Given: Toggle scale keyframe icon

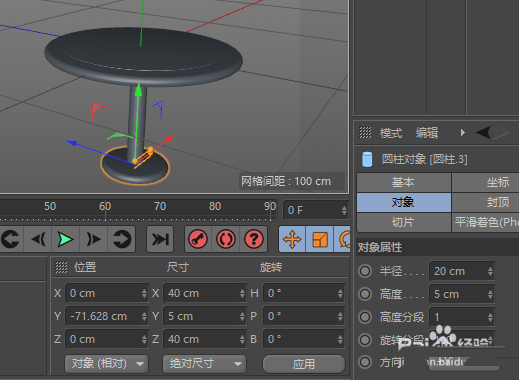Looking at the screenshot, I should click(320, 239).
